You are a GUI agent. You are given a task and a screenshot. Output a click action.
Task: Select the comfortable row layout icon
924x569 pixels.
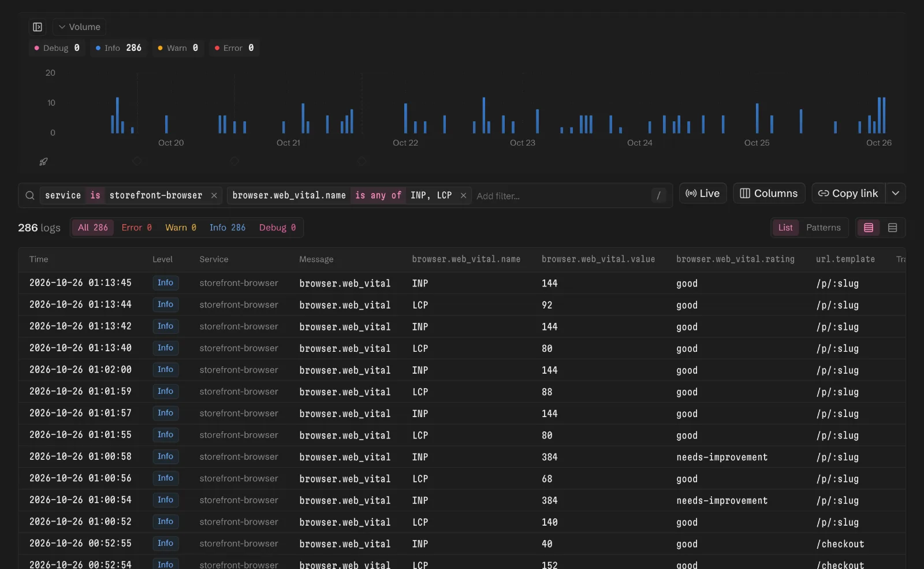892,228
